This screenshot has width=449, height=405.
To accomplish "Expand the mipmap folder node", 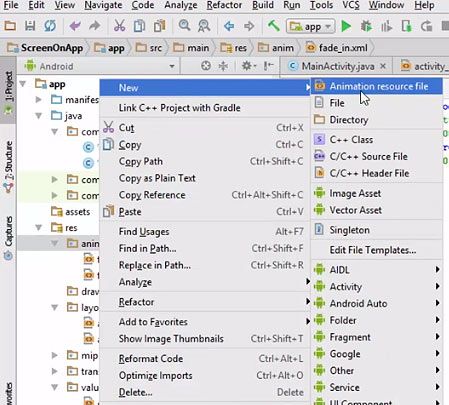I will (55, 355).
